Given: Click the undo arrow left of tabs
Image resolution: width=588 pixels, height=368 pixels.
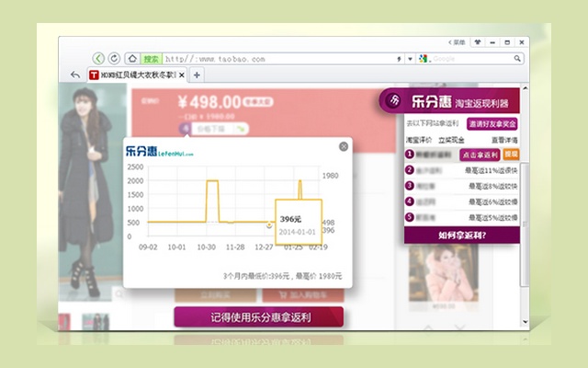Looking at the screenshot, I should point(75,75).
